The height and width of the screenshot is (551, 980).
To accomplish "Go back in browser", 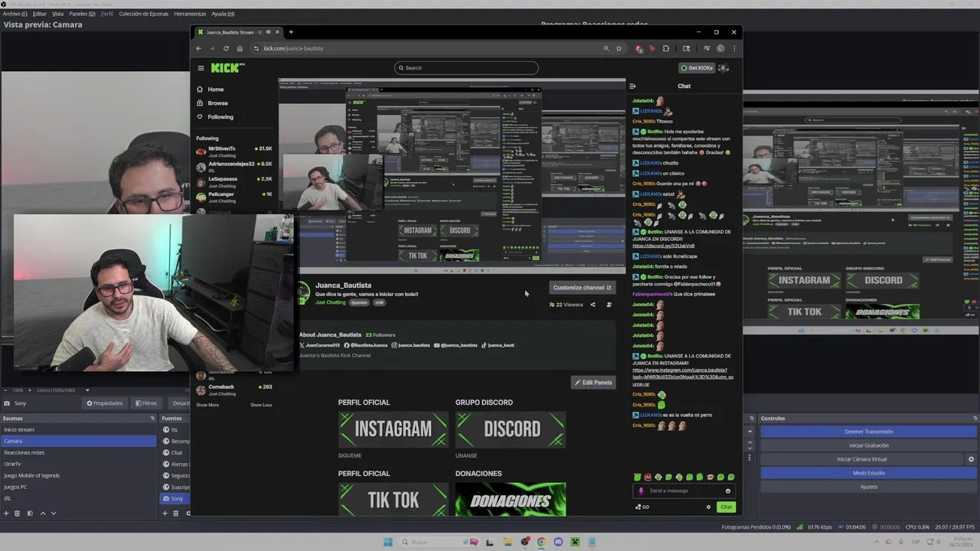I will coord(199,48).
